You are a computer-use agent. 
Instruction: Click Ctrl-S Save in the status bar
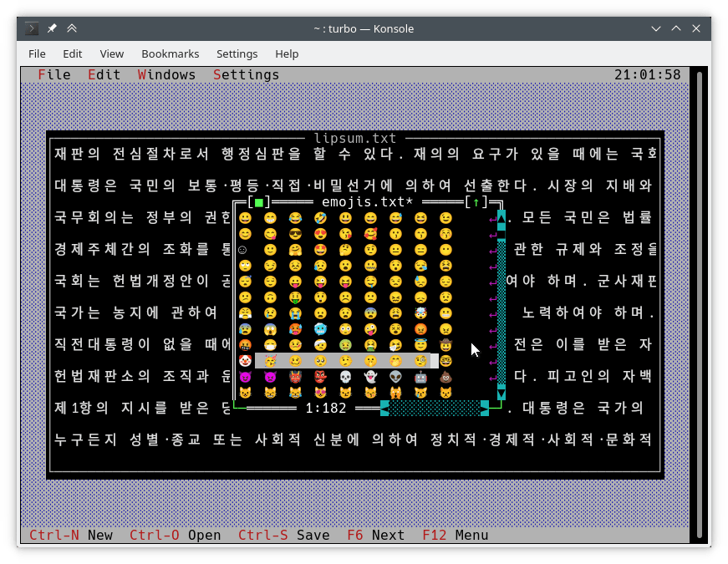coord(283,535)
